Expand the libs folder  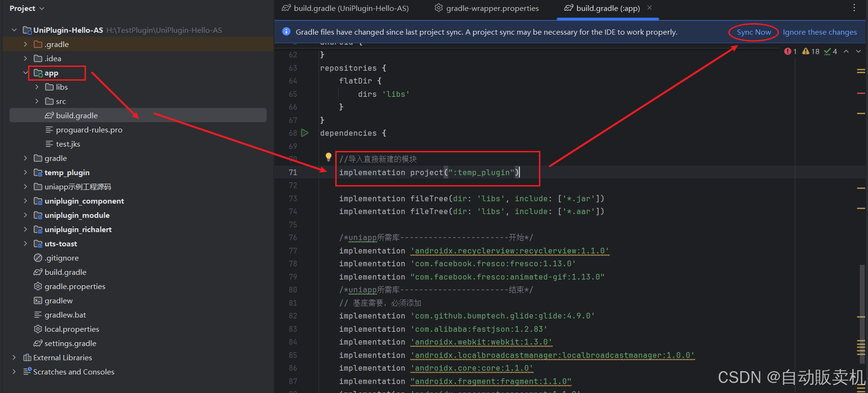pos(37,87)
